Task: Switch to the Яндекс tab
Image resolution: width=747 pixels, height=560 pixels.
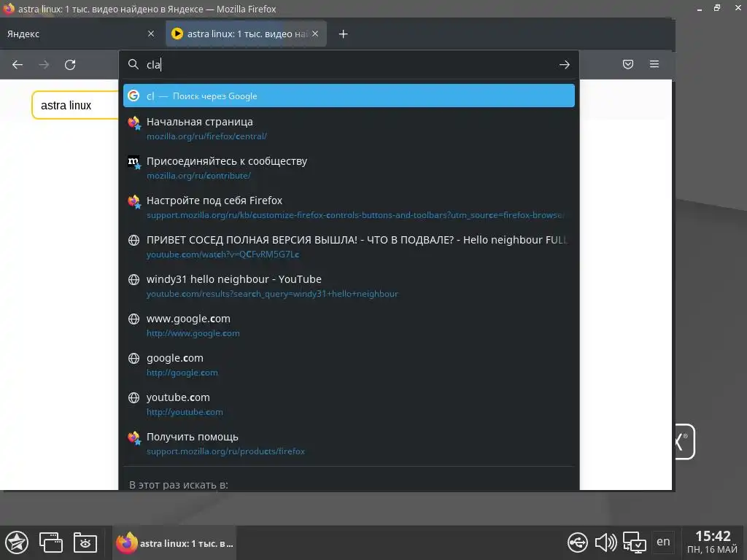Action: click(81, 34)
